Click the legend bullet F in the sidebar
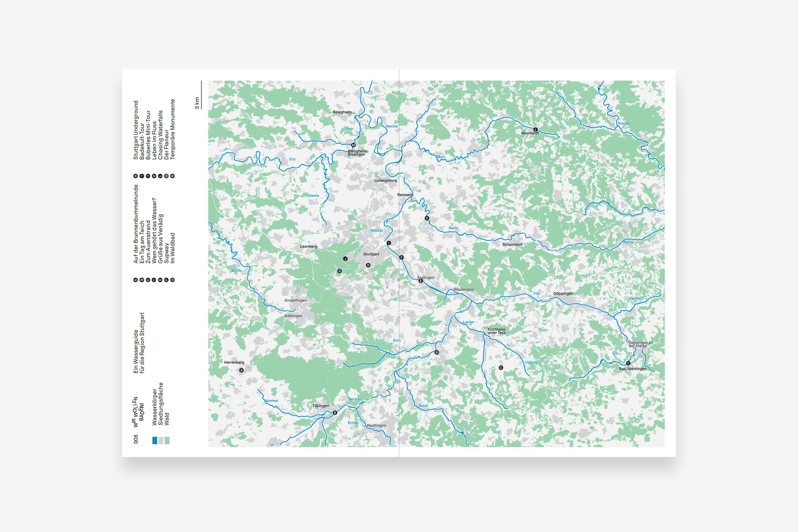The width and height of the screenshot is (798, 532). (166, 280)
